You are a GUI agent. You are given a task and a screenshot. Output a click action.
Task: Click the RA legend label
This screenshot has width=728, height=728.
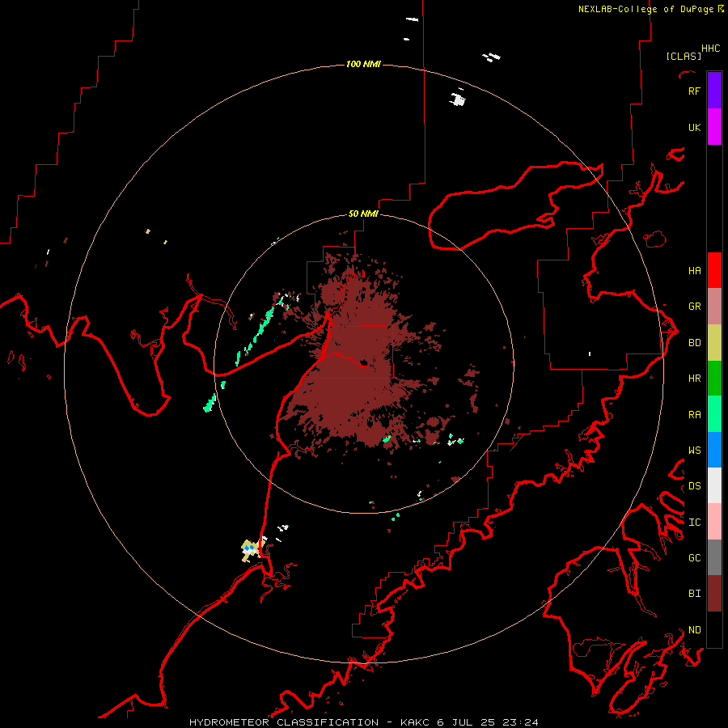point(694,415)
